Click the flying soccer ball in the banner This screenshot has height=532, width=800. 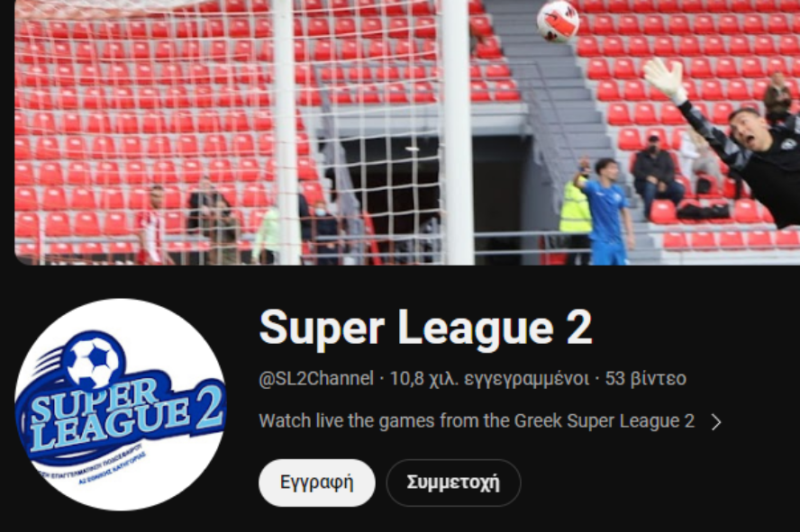pyautogui.click(x=558, y=22)
